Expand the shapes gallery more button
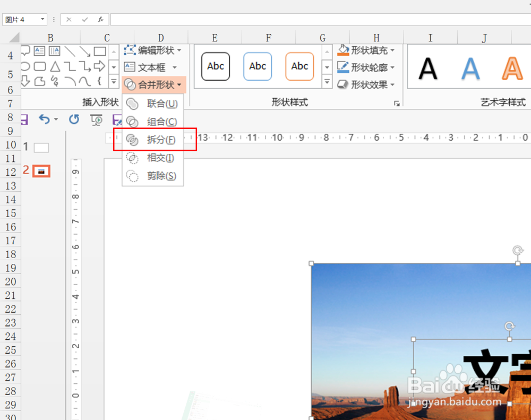 pos(114,82)
